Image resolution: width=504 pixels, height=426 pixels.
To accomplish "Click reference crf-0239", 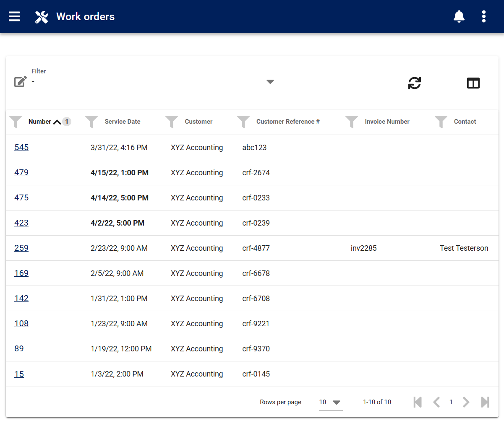I will click(256, 223).
